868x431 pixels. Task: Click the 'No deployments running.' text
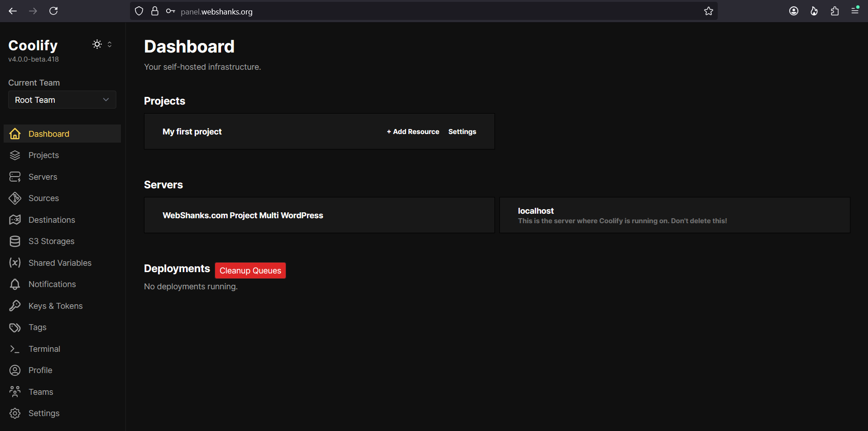[x=191, y=287]
